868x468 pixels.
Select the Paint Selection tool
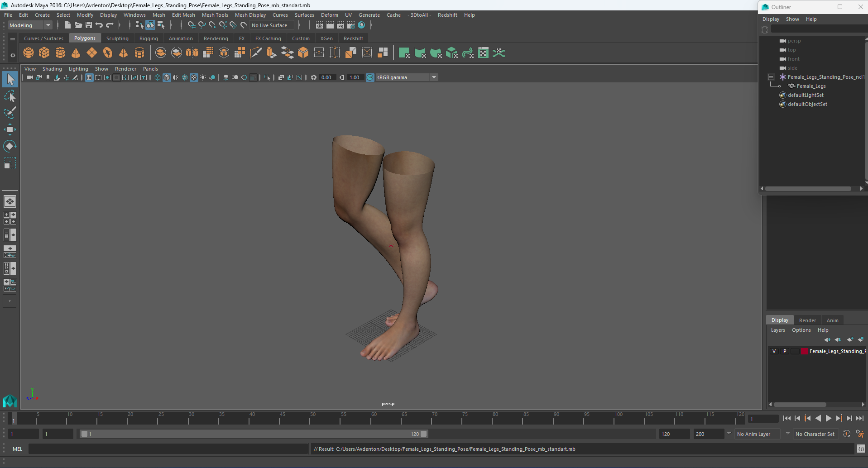click(x=10, y=113)
